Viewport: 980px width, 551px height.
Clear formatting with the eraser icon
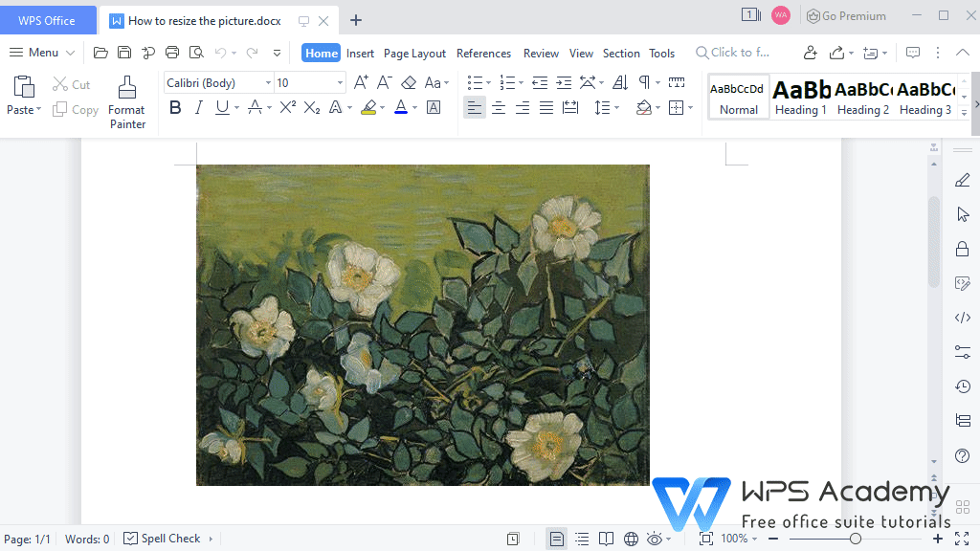pos(408,82)
